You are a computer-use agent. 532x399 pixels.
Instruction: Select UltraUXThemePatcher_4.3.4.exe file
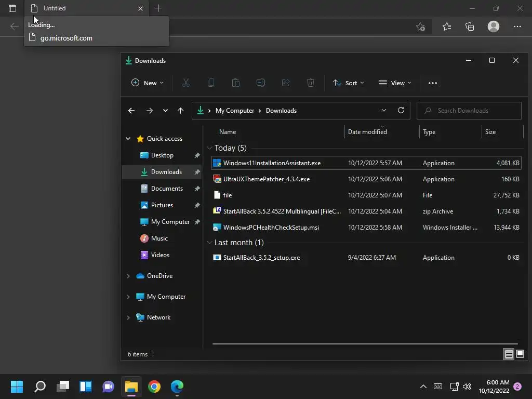pos(366,179)
